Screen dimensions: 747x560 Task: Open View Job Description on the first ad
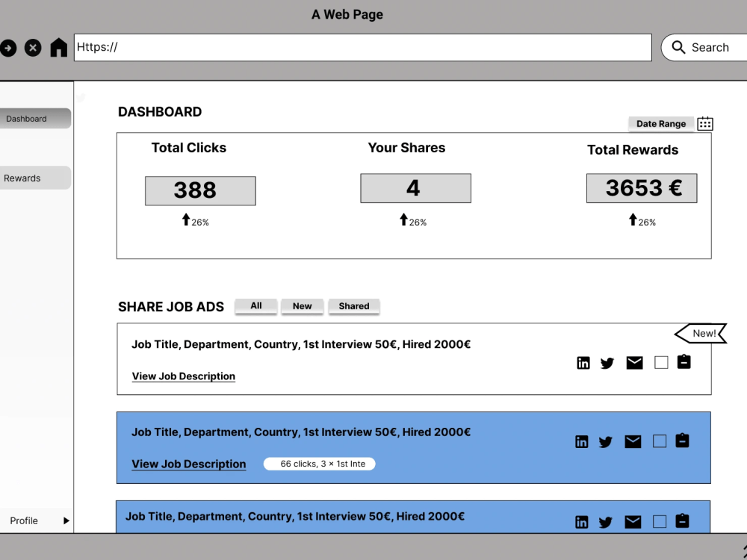183,376
